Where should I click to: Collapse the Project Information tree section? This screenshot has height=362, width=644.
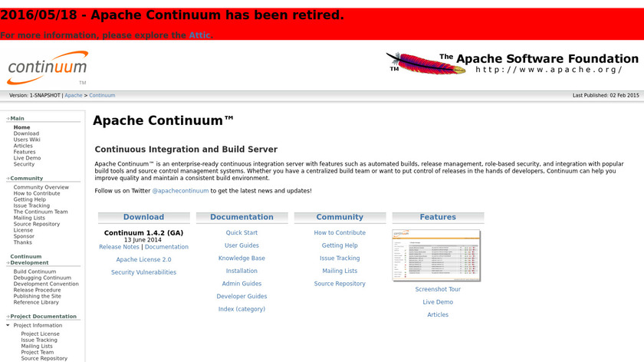click(x=8, y=325)
